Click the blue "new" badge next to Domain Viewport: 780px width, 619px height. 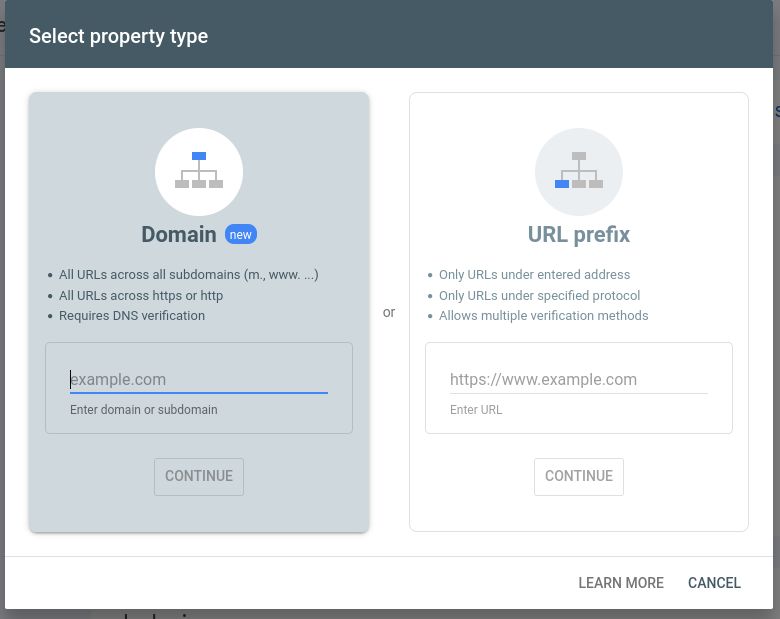tap(241, 234)
